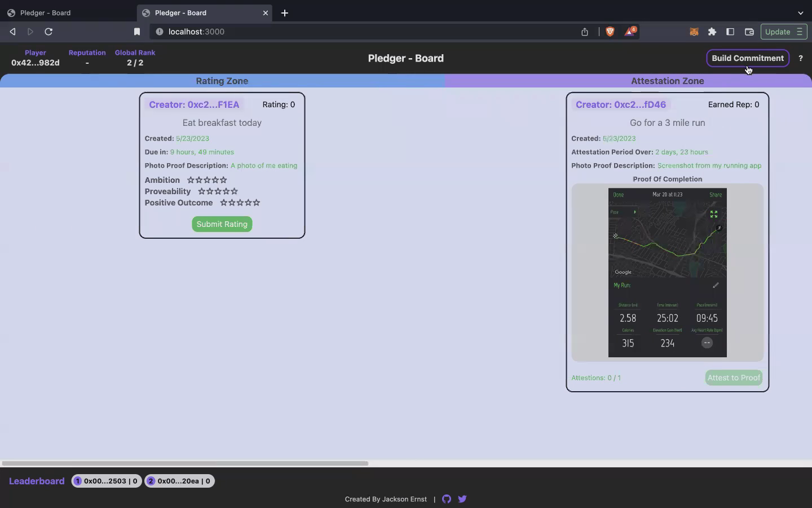Image resolution: width=812 pixels, height=508 pixels.
Task: Open the Brave Wallet icon
Action: [x=749, y=32]
